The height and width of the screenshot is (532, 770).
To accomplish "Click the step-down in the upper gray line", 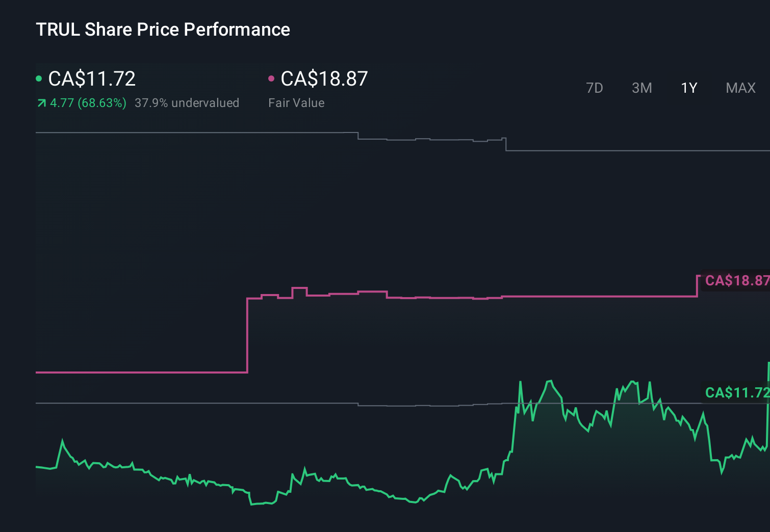I will (506, 144).
